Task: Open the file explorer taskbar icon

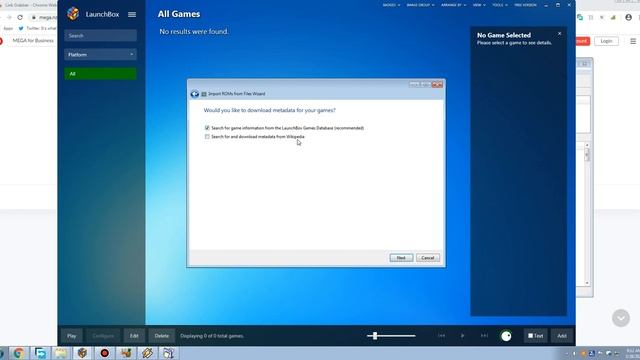Action: point(61,353)
